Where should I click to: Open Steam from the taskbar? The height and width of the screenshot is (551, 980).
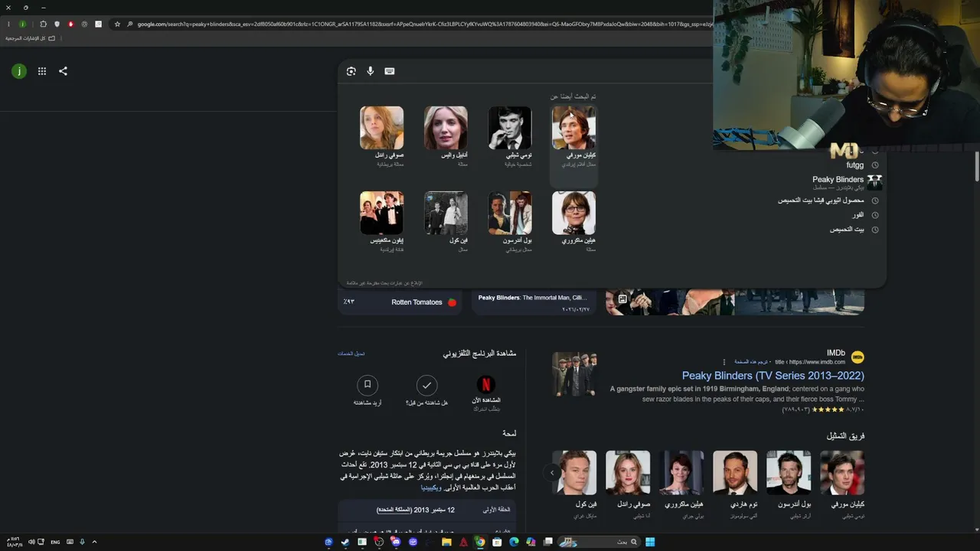pyautogui.click(x=345, y=542)
